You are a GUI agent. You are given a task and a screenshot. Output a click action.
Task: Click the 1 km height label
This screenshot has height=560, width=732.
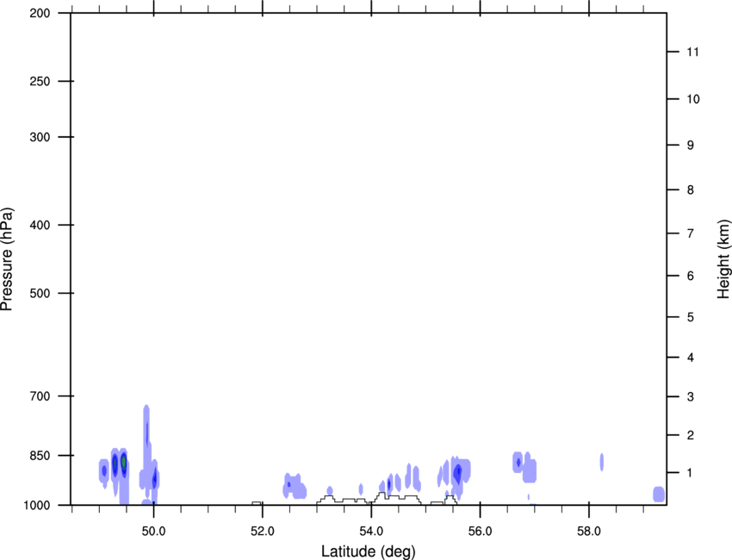click(x=690, y=473)
